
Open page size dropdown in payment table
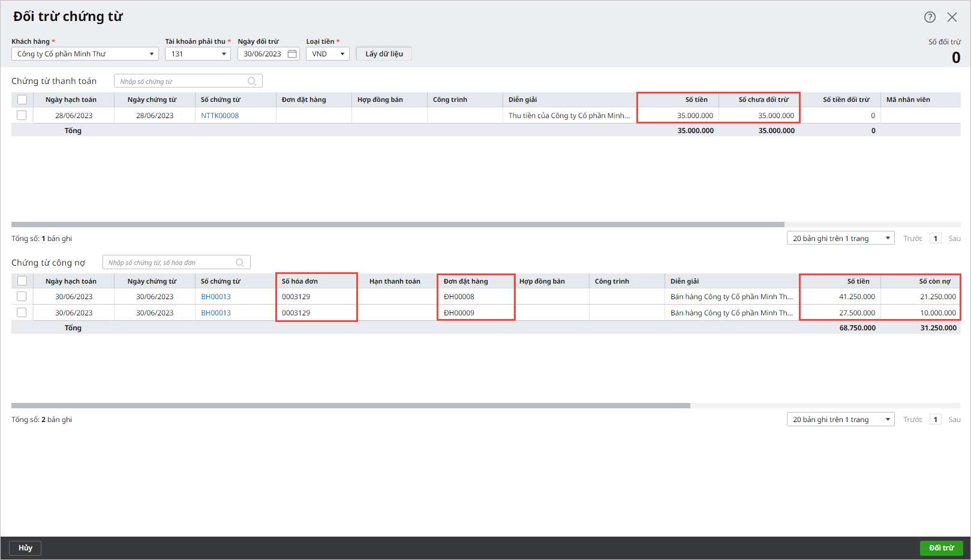point(840,239)
